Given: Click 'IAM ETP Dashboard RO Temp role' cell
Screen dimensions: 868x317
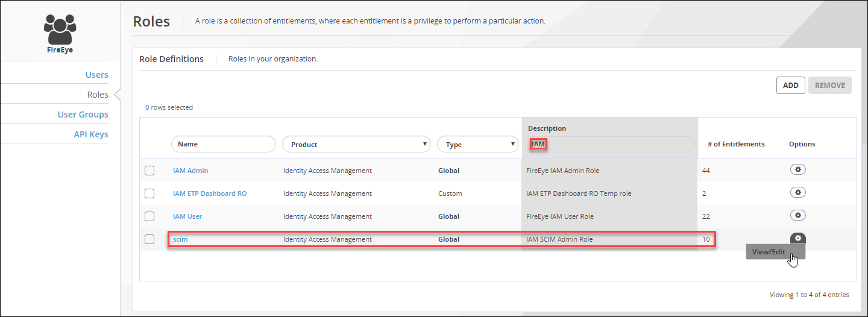Looking at the screenshot, I should [579, 193].
